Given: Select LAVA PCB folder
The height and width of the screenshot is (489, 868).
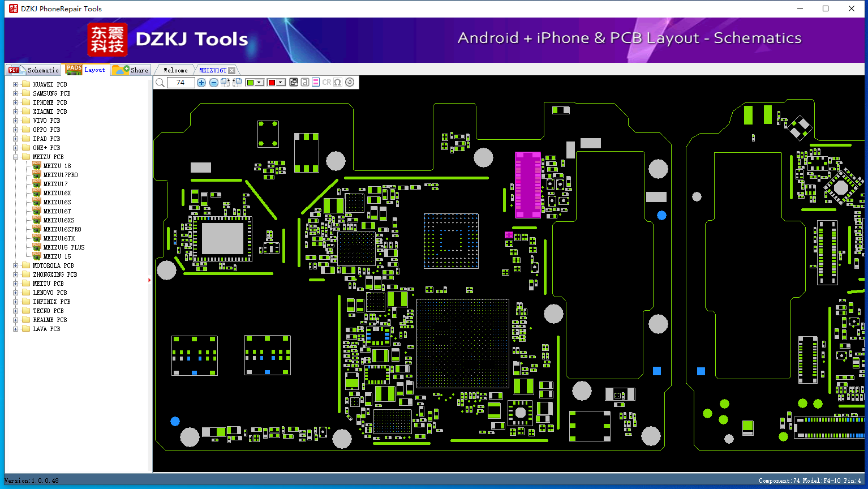Looking at the screenshot, I should (46, 329).
